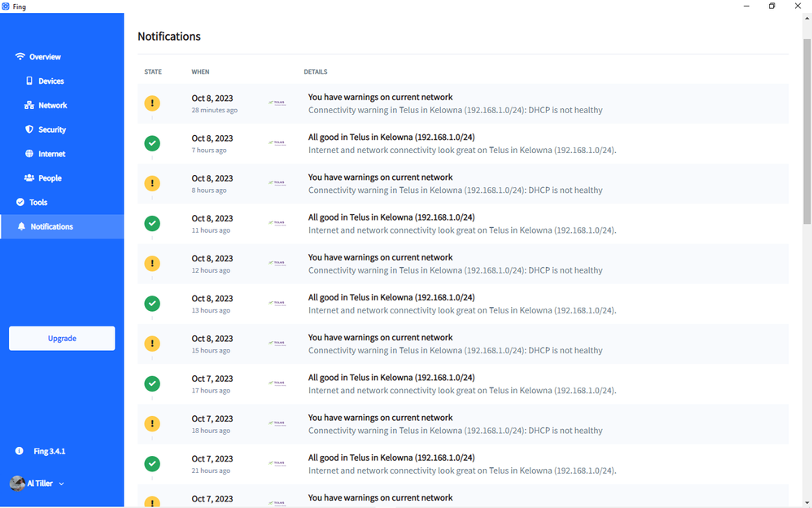Expand the Al Tiller account dropdown
Viewport: 812px width, 508px height.
pyautogui.click(x=61, y=484)
